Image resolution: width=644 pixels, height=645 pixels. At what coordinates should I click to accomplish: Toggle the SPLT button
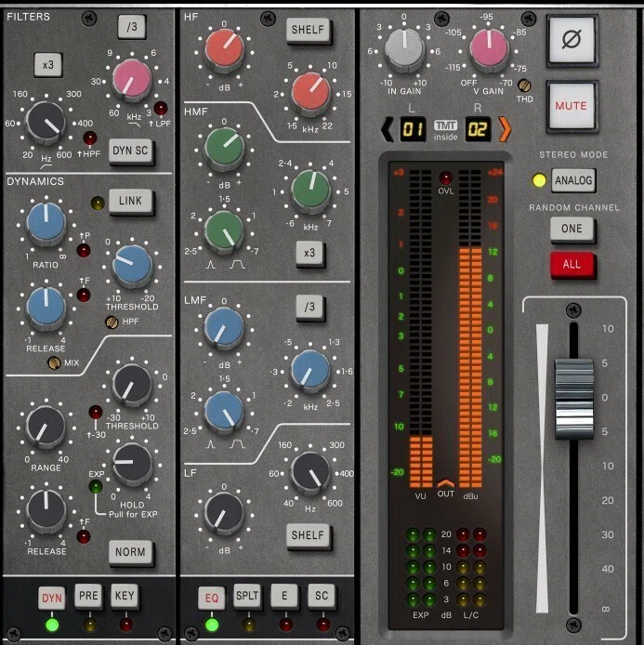[247, 596]
